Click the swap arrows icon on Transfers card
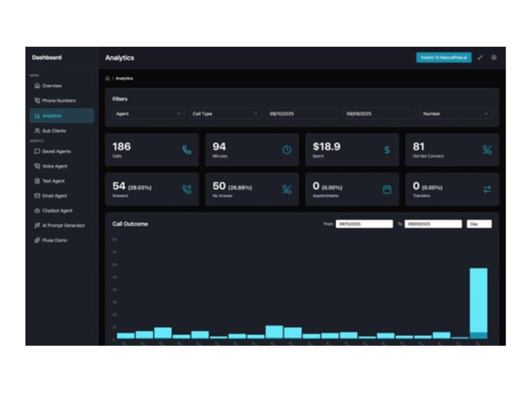 [487, 189]
